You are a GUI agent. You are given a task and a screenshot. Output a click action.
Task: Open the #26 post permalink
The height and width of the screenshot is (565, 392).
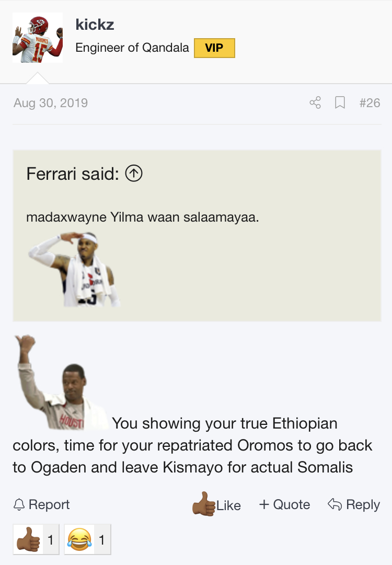coord(370,102)
